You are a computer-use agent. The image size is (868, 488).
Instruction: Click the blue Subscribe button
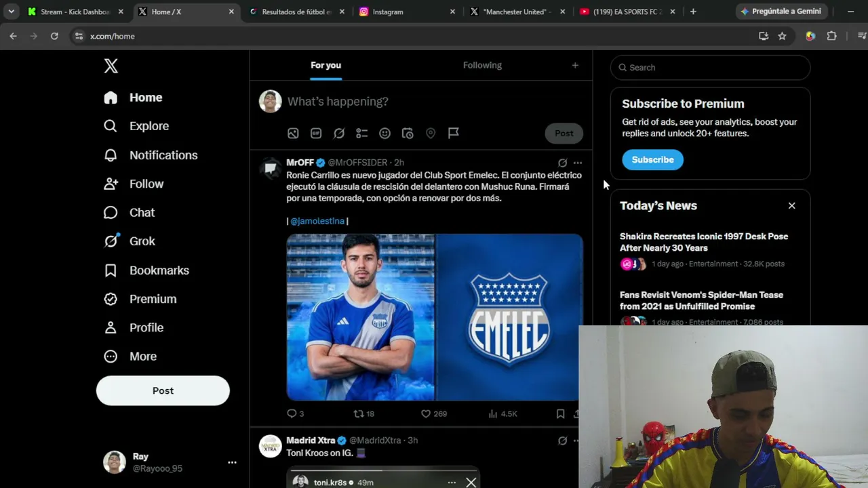(653, 160)
